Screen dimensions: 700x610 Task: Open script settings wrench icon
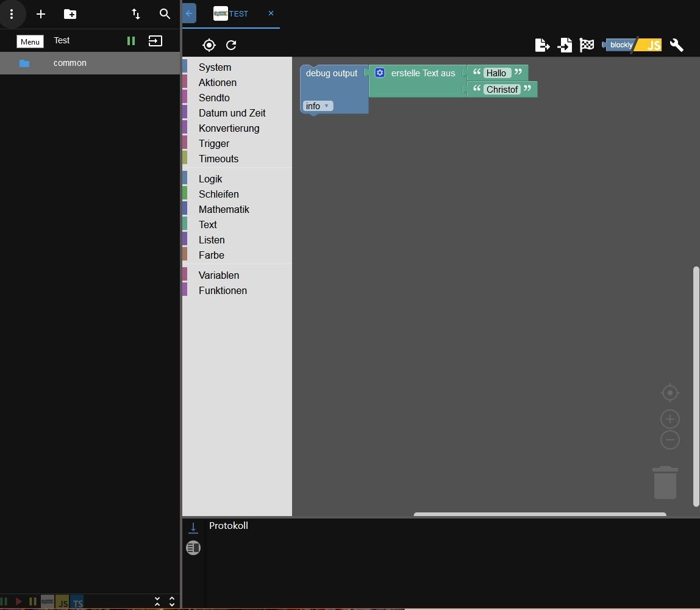(676, 45)
